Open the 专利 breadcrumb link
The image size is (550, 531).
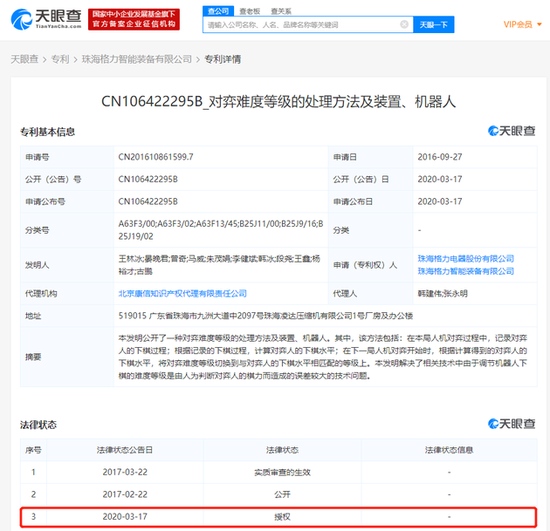60,59
